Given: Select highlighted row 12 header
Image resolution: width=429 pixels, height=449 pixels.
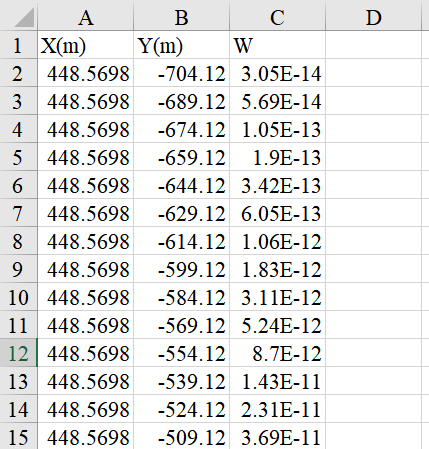Looking at the screenshot, I should 18,353.
